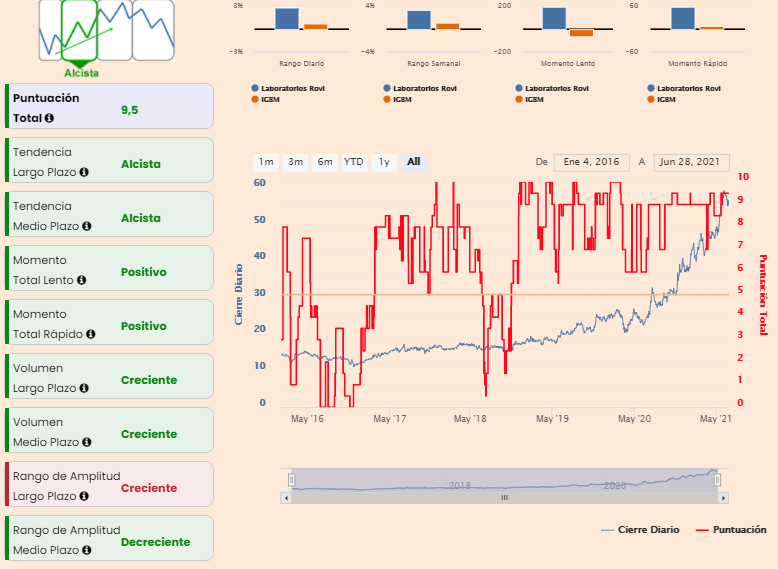Click Puntuación Total right axis title
The width and height of the screenshot is (778, 569).
(x=763, y=295)
